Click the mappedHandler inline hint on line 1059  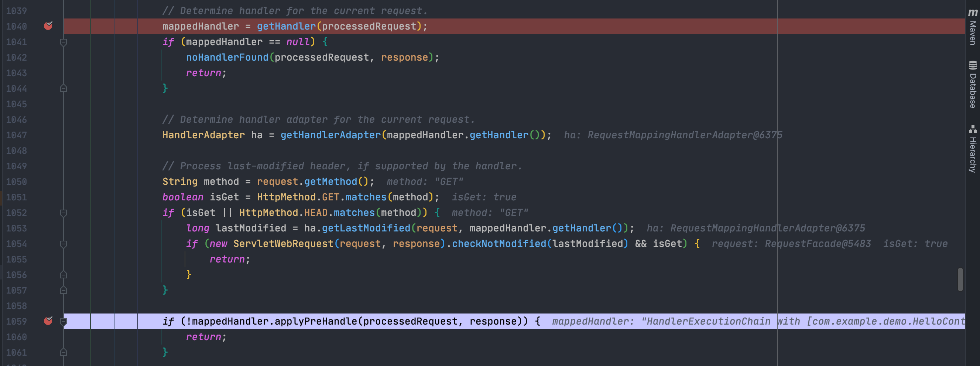758,321
